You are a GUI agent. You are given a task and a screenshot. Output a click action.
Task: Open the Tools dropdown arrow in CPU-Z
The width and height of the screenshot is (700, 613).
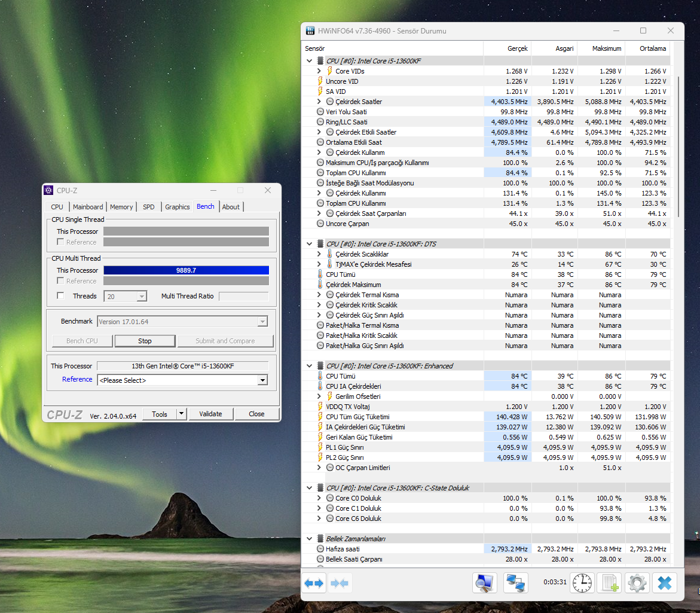[181, 414]
